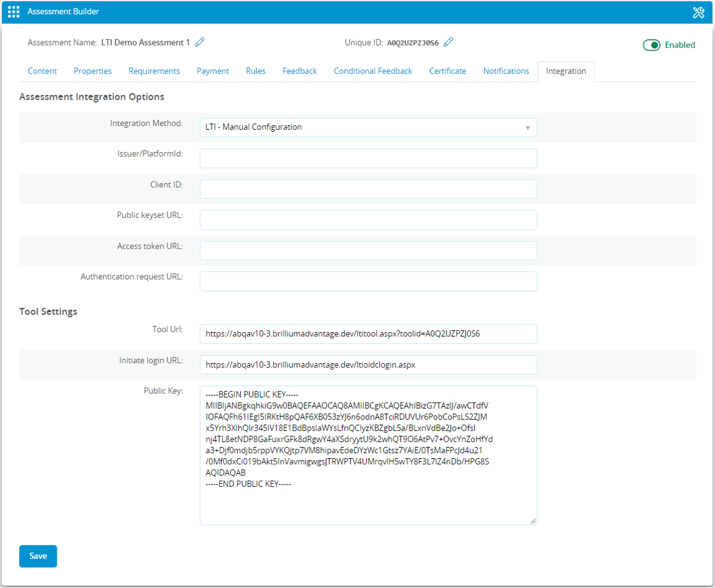Click the assessment name LTI Demo Assessment 1
Screen dimensions: 715x588
[145, 42]
